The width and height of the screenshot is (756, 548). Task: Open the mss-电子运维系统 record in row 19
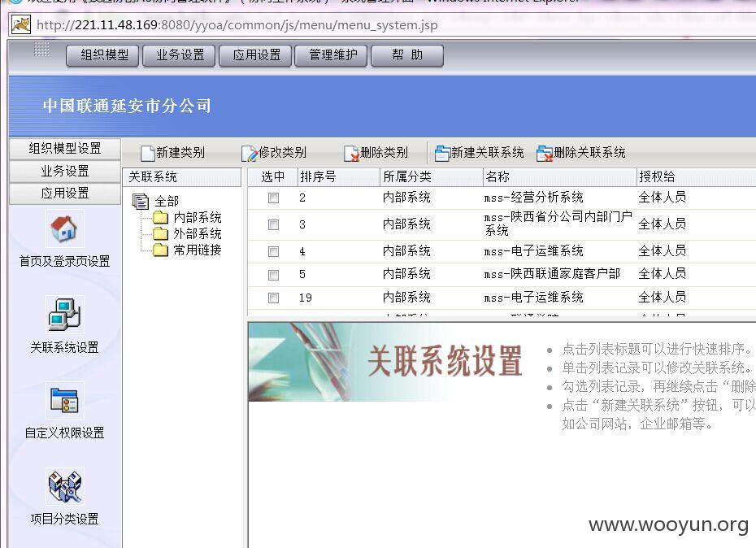coord(534,298)
